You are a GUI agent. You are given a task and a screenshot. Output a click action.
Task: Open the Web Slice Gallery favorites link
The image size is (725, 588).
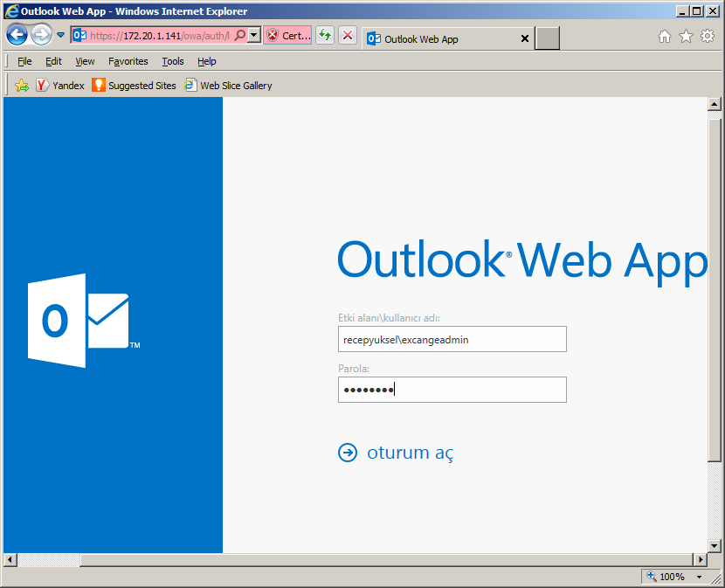(x=228, y=85)
